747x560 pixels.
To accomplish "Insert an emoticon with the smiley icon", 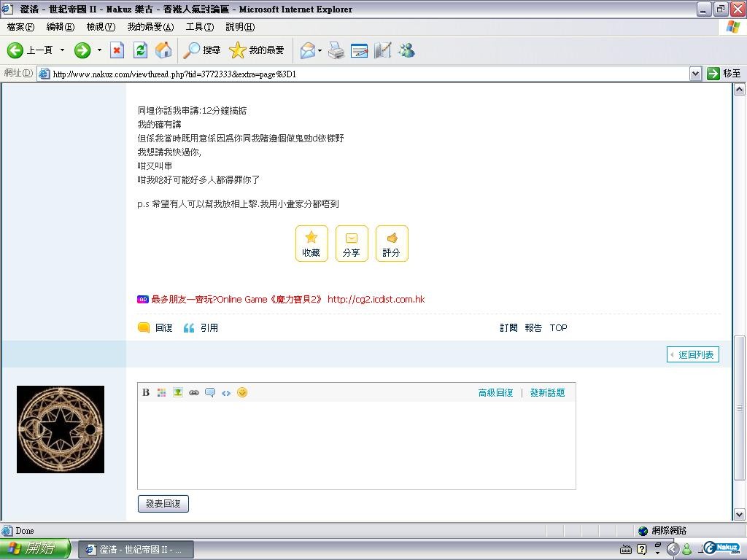I will point(242,392).
